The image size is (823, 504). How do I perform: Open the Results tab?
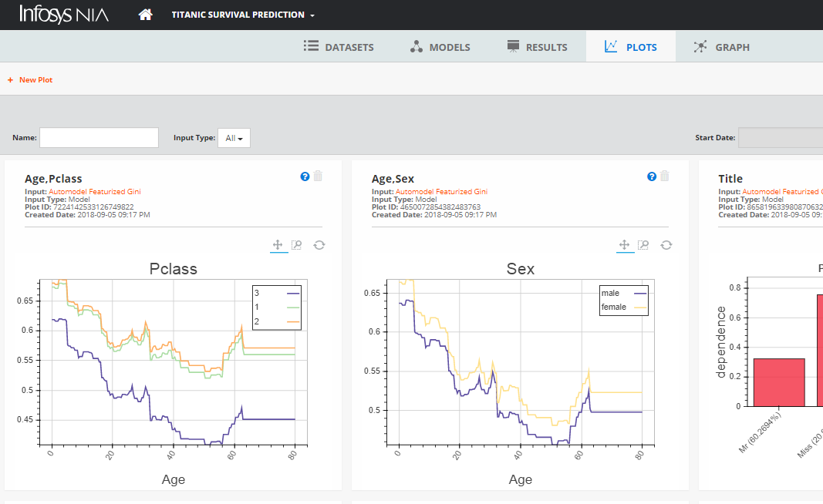tap(537, 47)
